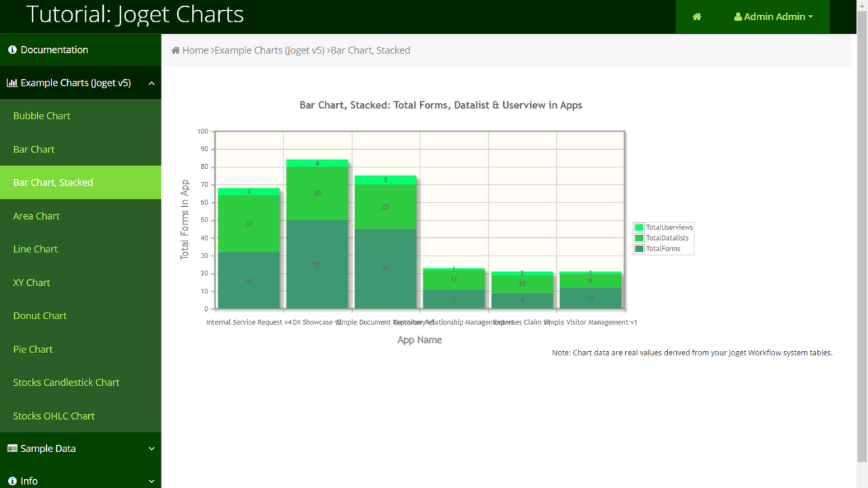Click Example Charts (Joget v5) breadcrumb link
Viewport: 868px width, 488px height.
pos(269,50)
